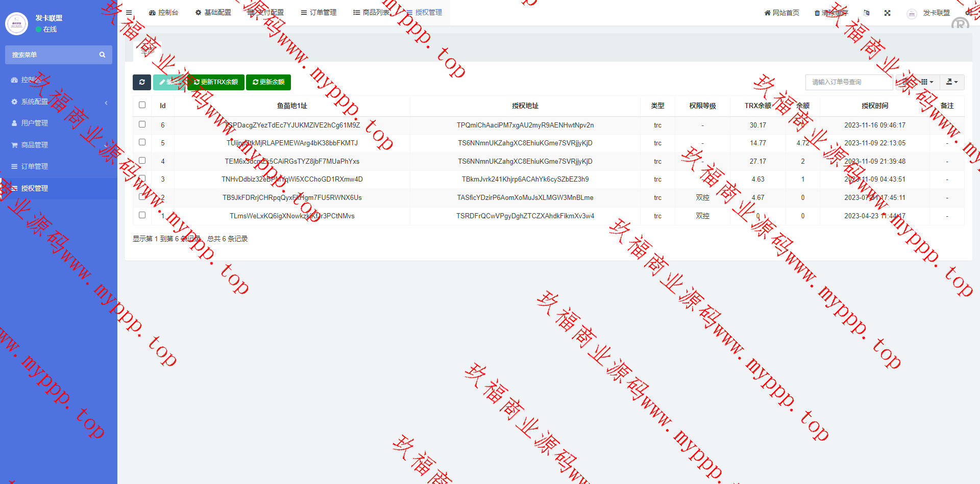
Task: Select 用户管理 in the sidebar menu
Action: click(35, 123)
